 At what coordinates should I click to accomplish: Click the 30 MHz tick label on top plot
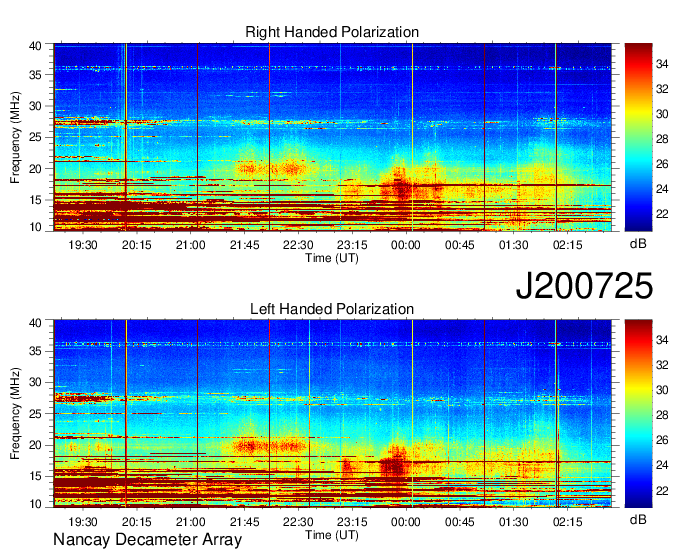coord(35,106)
